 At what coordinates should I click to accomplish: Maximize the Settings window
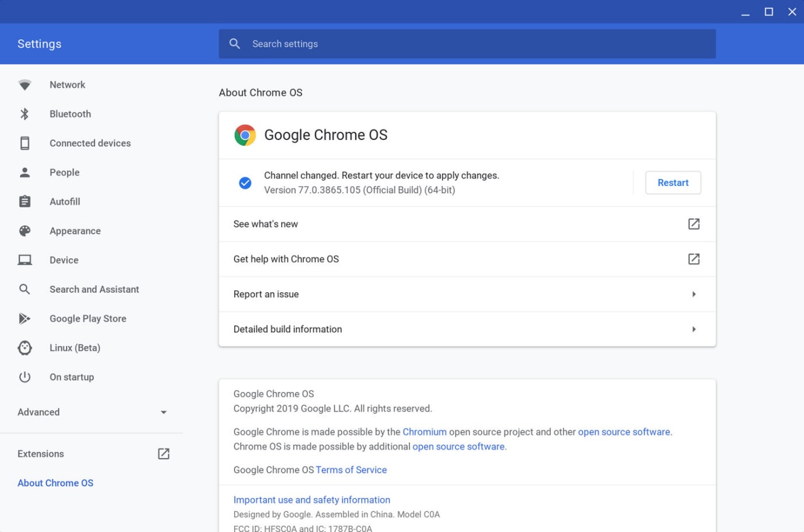[x=769, y=12]
